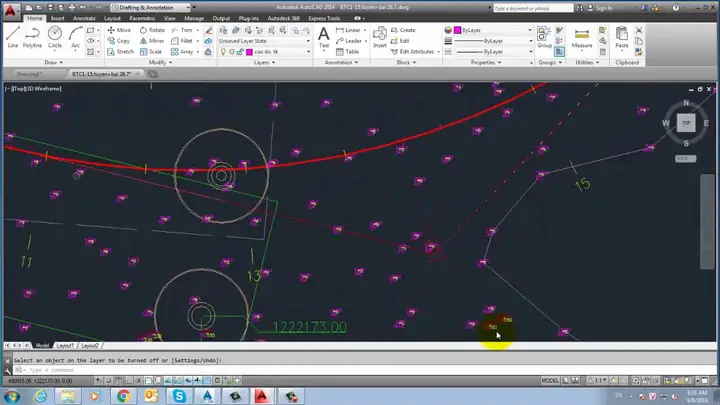Select the Polyline tool
720x405 pixels.
point(32,37)
